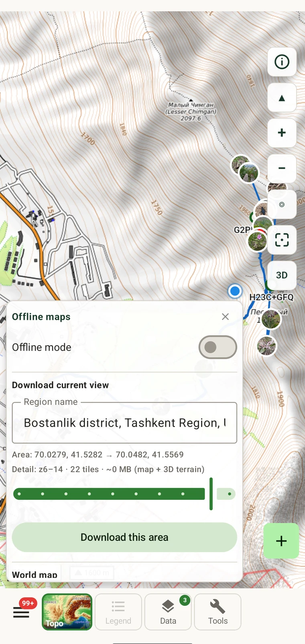This screenshot has width=305, height=644.
Task: Tap the fit-to-frame extent button
Action: coord(282,240)
